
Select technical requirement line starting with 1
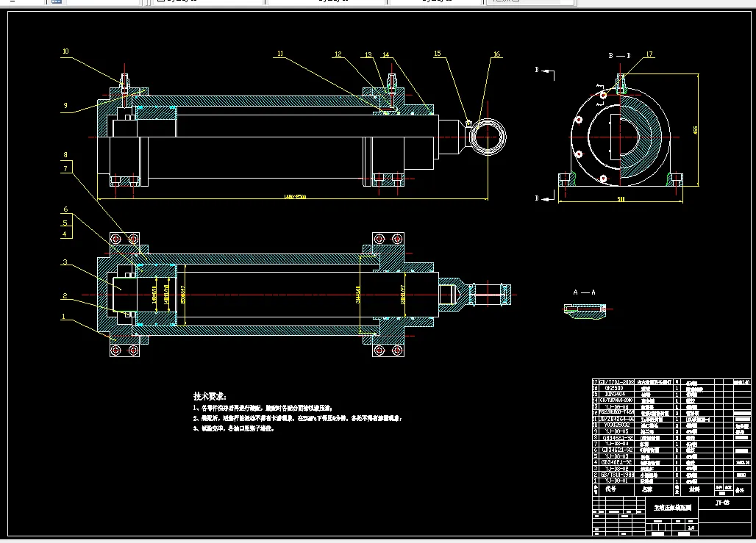[x=263, y=408]
